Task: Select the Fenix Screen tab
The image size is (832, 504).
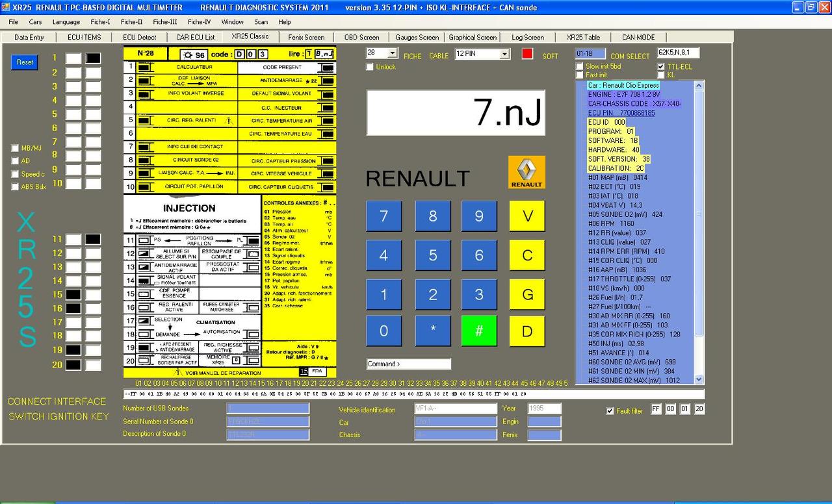Action: (306, 38)
